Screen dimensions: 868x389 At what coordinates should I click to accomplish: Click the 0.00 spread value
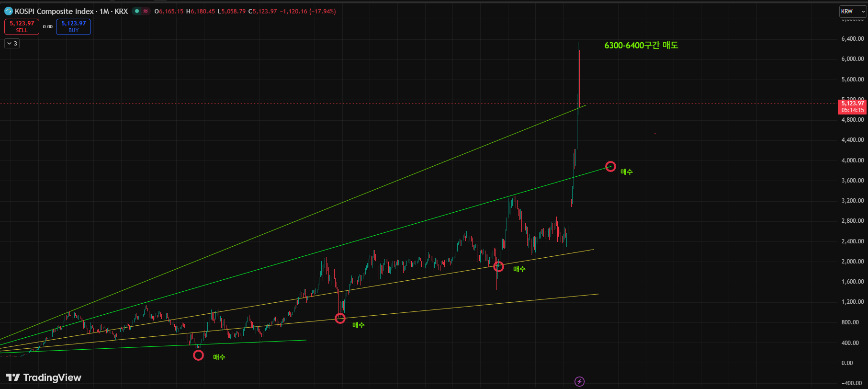tap(47, 27)
